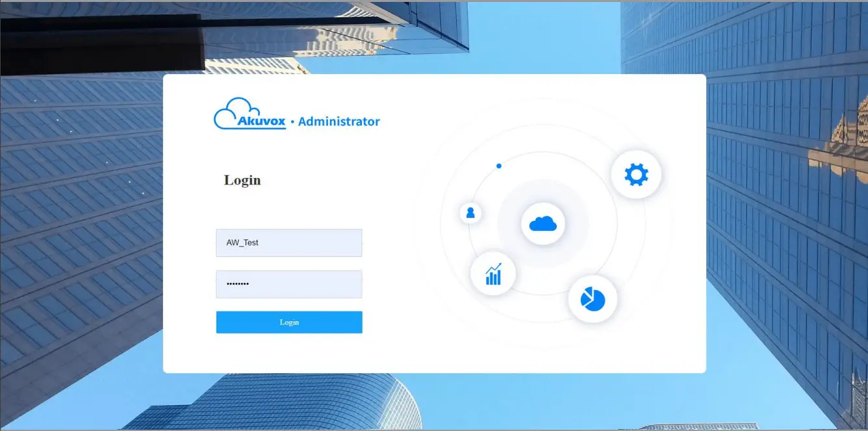
Task: Click the AW_Test text in the username box
Action: pyautogui.click(x=244, y=242)
